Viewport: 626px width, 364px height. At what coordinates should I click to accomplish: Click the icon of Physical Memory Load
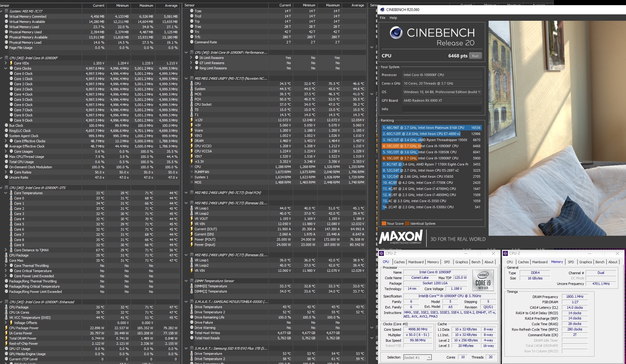[6, 42]
